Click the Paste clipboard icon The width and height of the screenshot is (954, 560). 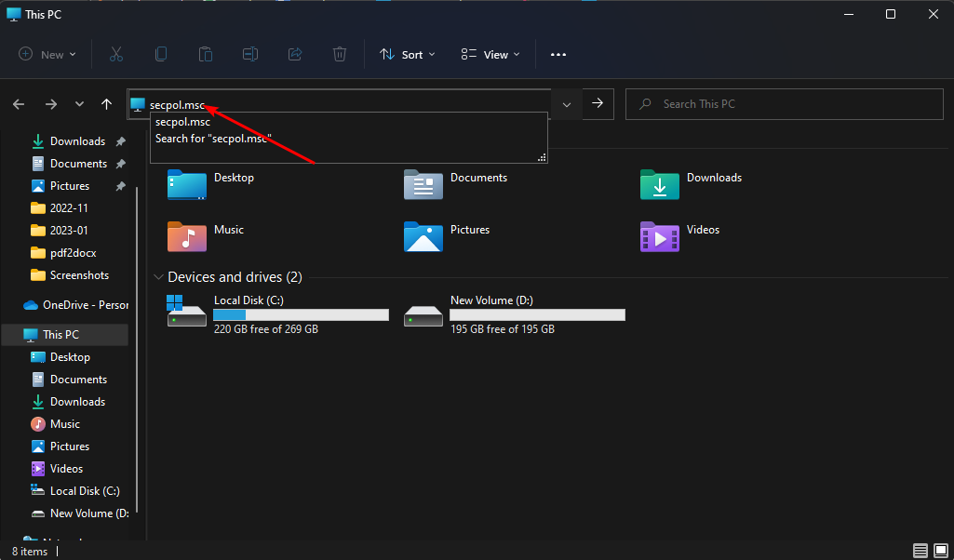[x=206, y=54]
